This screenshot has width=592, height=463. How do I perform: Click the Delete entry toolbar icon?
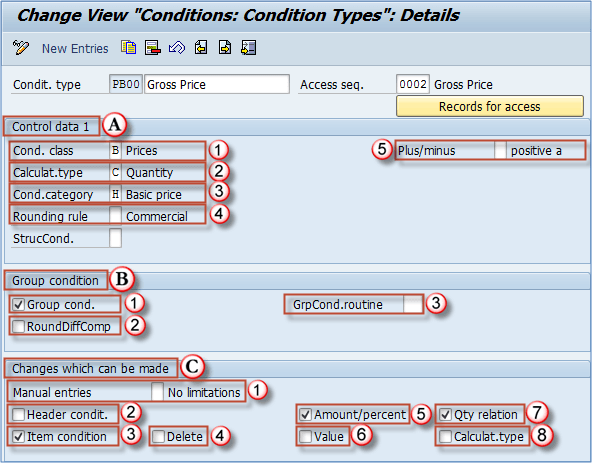point(153,48)
